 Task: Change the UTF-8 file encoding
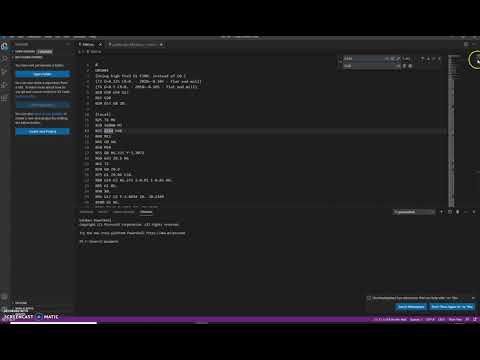click(430, 319)
